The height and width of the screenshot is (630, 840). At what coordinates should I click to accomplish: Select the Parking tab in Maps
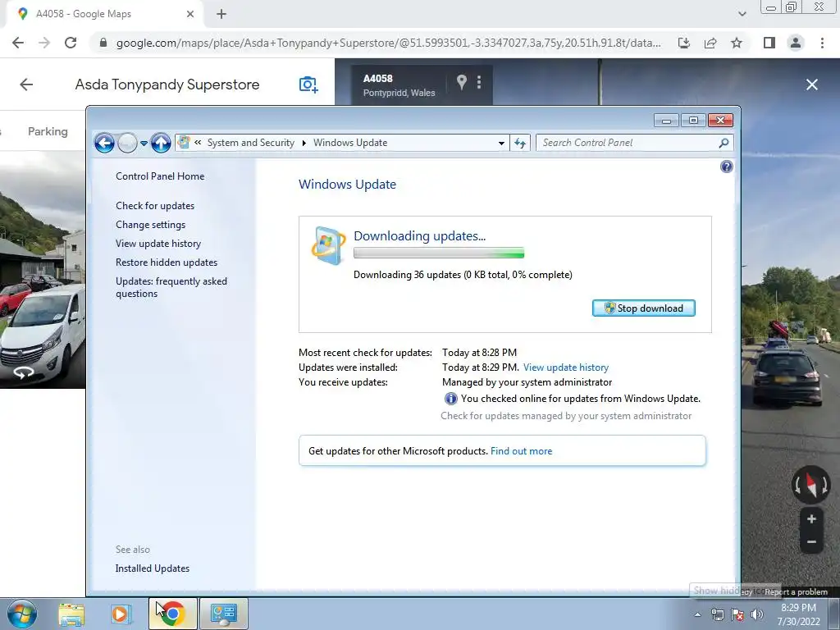[x=48, y=131]
